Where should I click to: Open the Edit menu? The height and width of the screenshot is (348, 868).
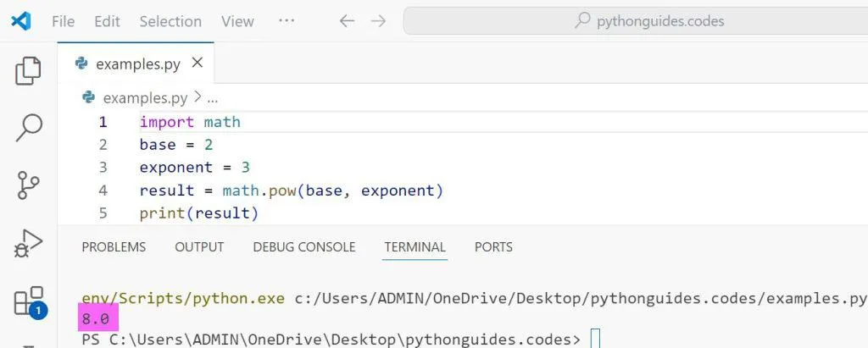(107, 21)
